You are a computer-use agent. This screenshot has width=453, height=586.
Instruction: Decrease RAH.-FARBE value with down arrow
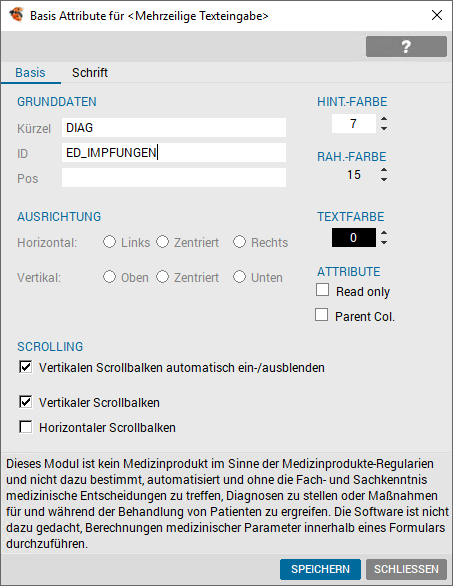tap(384, 179)
